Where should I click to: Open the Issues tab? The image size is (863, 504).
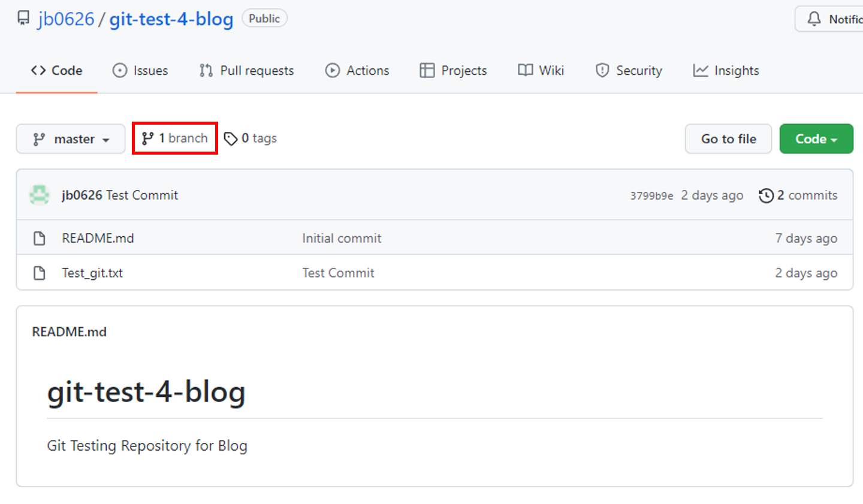[x=140, y=71]
